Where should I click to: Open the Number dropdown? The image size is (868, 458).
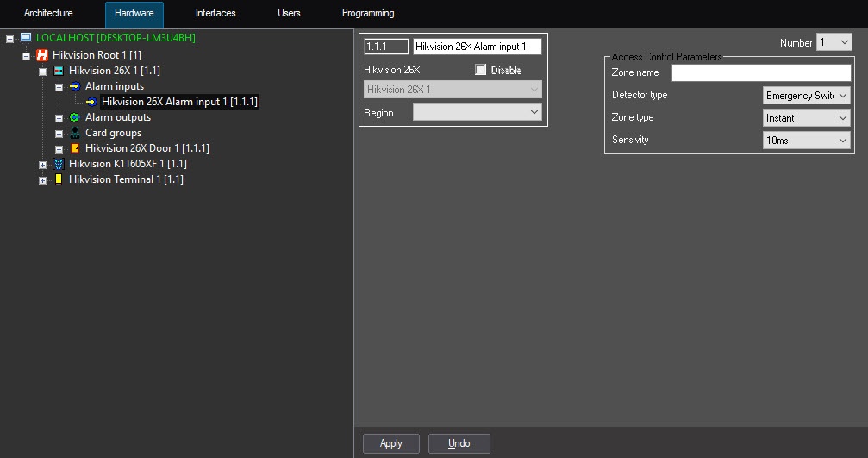click(x=834, y=42)
